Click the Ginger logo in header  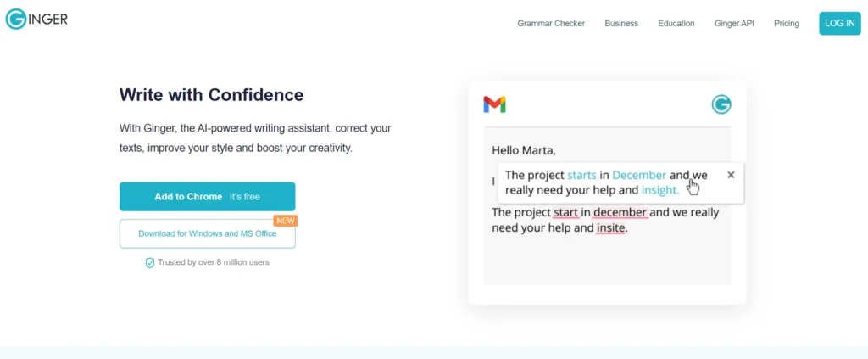coord(36,19)
